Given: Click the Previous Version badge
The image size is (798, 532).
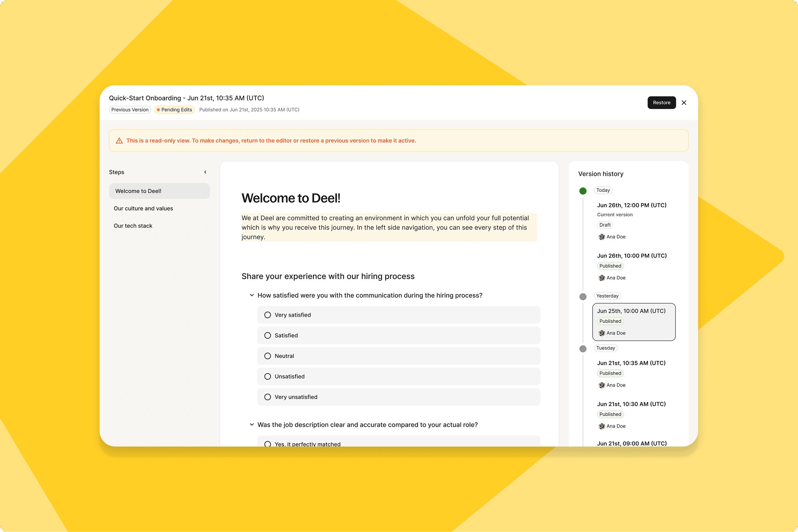Looking at the screenshot, I should (x=130, y=109).
